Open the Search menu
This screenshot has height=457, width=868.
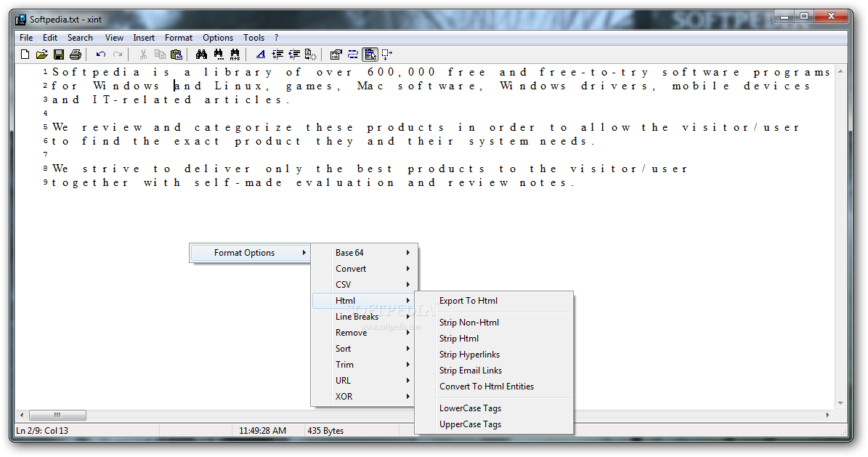tap(81, 38)
